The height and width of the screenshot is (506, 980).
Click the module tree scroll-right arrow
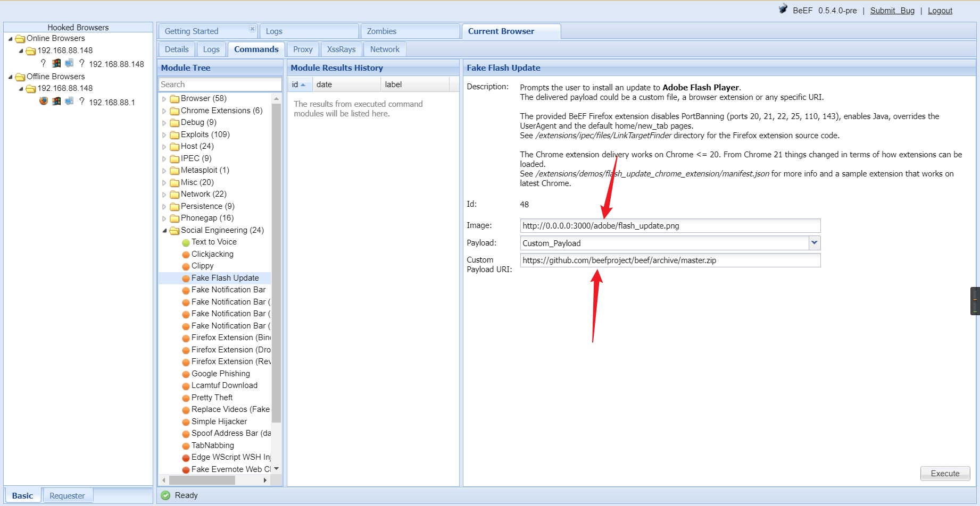pos(265,480)
